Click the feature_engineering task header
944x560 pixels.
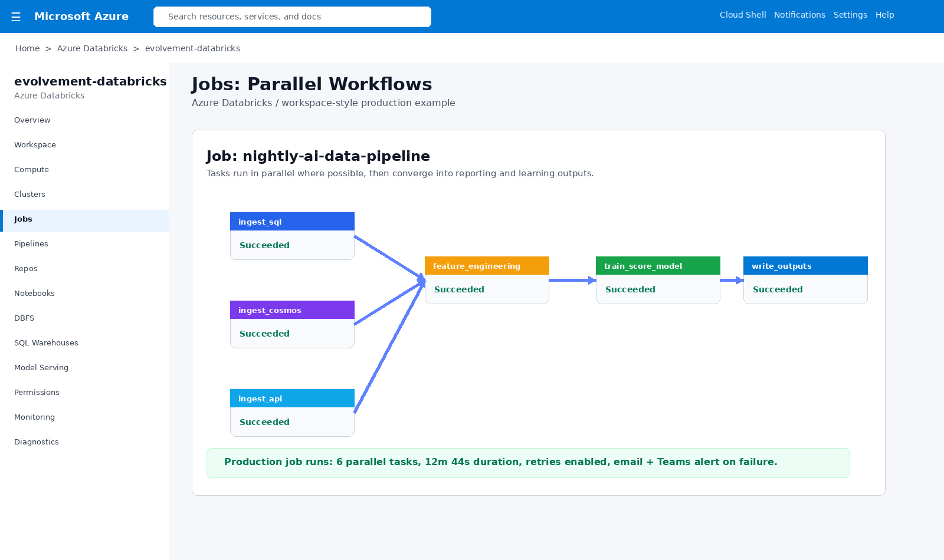(487, 266)
